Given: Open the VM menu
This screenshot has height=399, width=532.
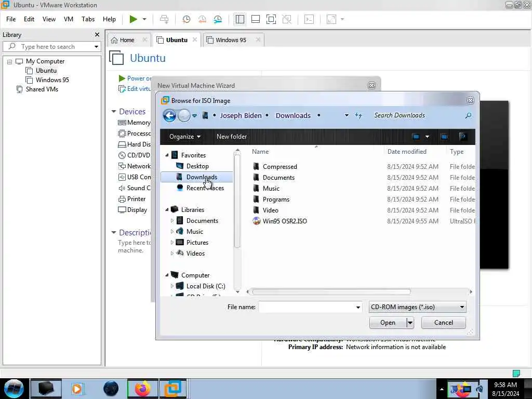Looking at the screenshot, I should (69, 19).
